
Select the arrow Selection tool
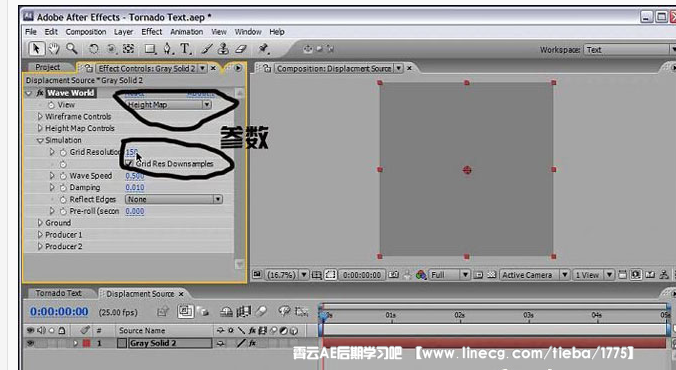point(36,49)
